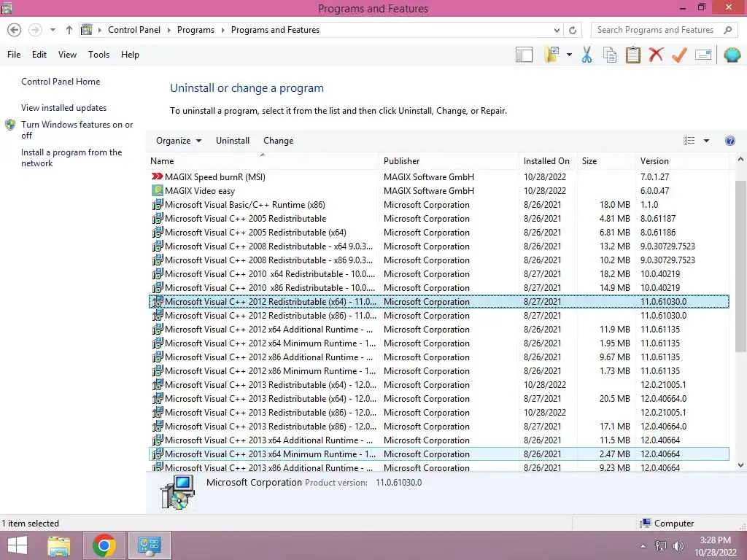
Task: Sort by the Name column header
Action: pos(263,161)
